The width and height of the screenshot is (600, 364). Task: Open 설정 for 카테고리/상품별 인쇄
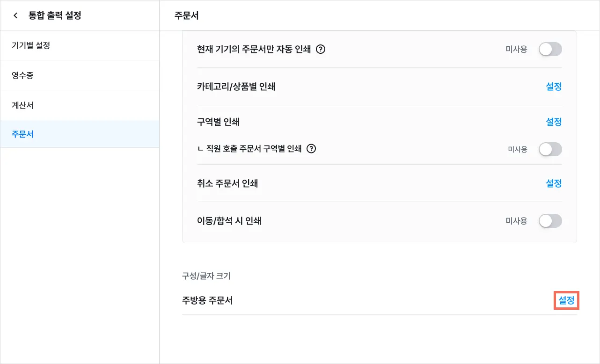(554, 87)
